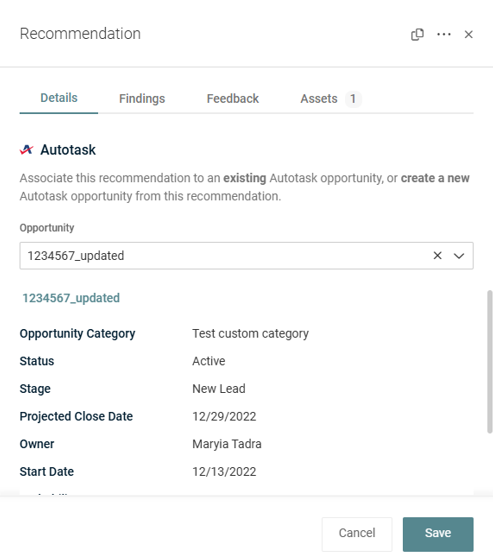Click the Maryia Tadra owner value
The image size is (493, 560).
(x=227, y=444)
